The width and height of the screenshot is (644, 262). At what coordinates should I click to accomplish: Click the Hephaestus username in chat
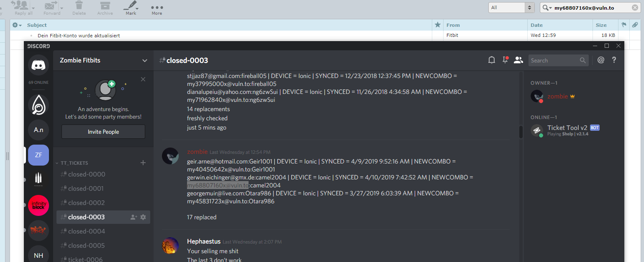(204, 241)
